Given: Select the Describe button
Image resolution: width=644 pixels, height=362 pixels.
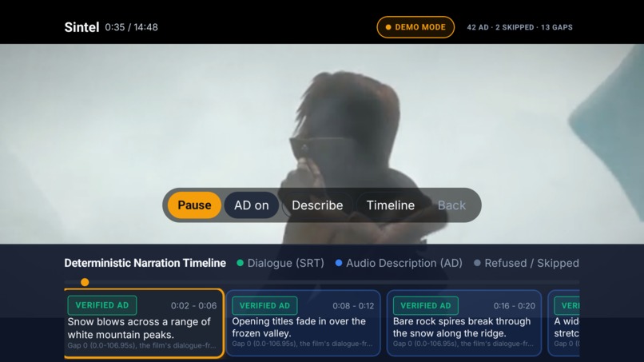Looking at the screenshot, I should (x=317, y=205).
